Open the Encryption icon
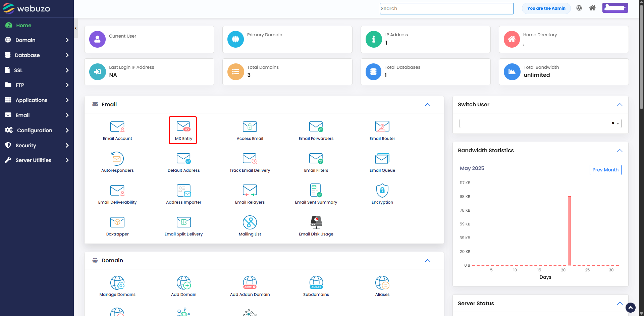The width and height of the screenshot is (644, 316). click(382, 194)
